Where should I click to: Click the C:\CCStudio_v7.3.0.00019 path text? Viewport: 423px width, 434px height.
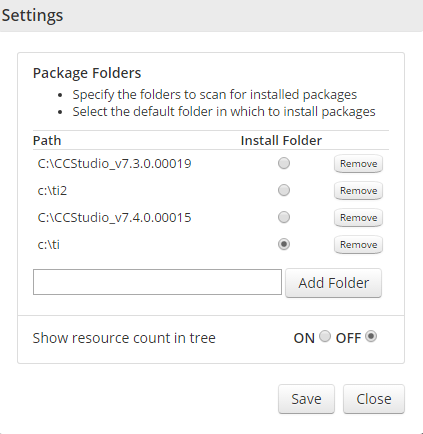click(114, 164)
